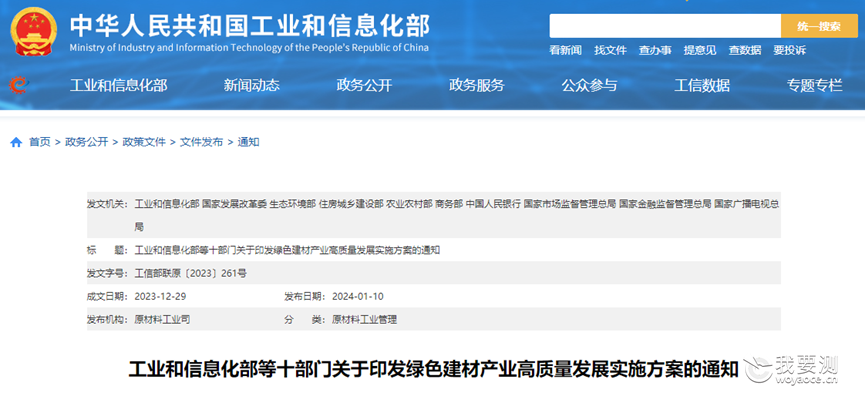Click the 查数据 quick link
The image size is (865, 396).
pyautogui.click(x=745, y=50)
